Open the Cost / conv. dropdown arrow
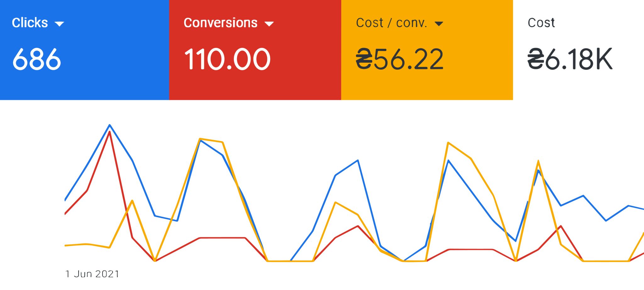Viewport: 644px width, 290px height. 439,24
